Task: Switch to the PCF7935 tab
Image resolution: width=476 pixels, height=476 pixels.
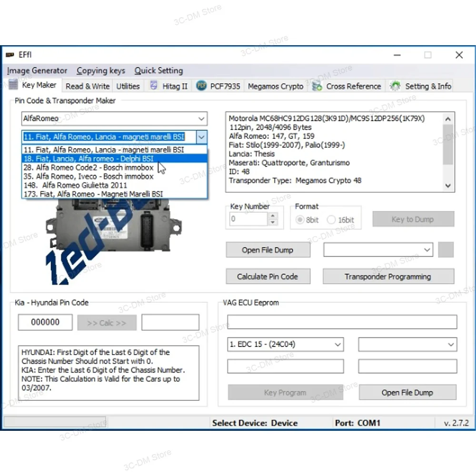Action: [218, 86]
